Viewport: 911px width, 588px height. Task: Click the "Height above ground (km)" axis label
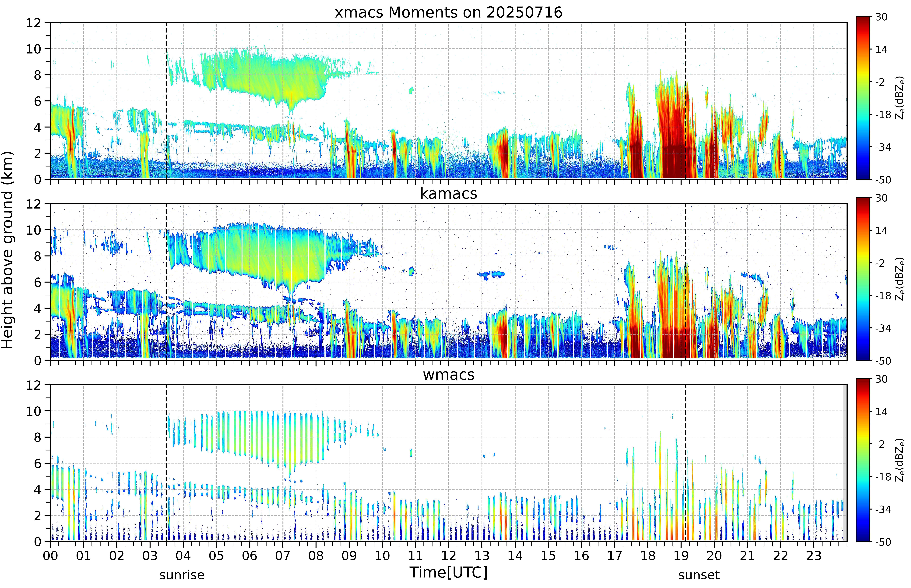click(7, 250)
